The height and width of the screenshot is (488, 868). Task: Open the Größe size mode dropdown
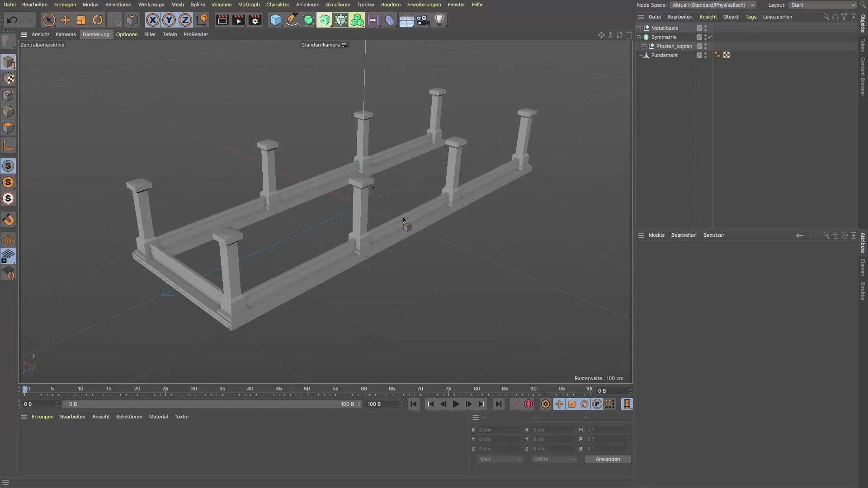tap(554, 459)
